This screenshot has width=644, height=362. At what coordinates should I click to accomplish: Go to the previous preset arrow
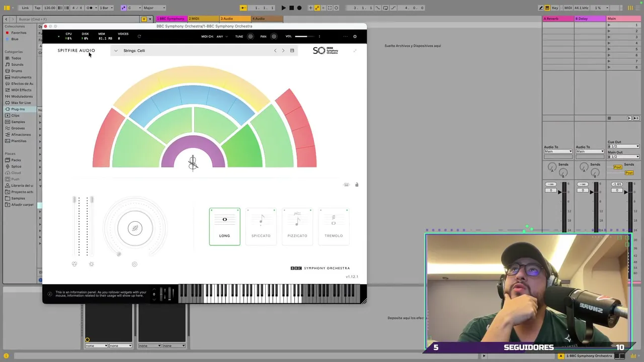275,50
